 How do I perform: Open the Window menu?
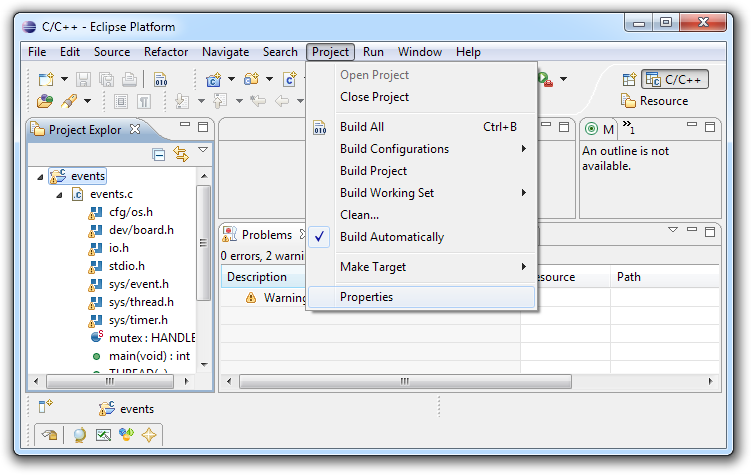pyautogui.click(x=420, y=52)
